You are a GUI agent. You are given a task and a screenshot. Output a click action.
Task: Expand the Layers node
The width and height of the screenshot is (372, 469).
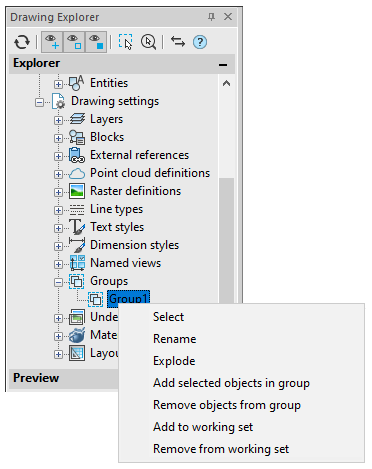tap(58, 120)
